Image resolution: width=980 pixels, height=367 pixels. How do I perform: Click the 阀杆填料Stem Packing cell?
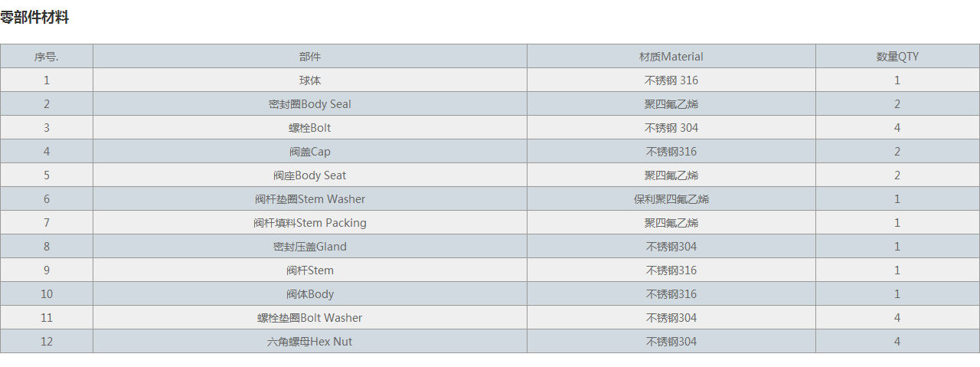pos(309,223)
